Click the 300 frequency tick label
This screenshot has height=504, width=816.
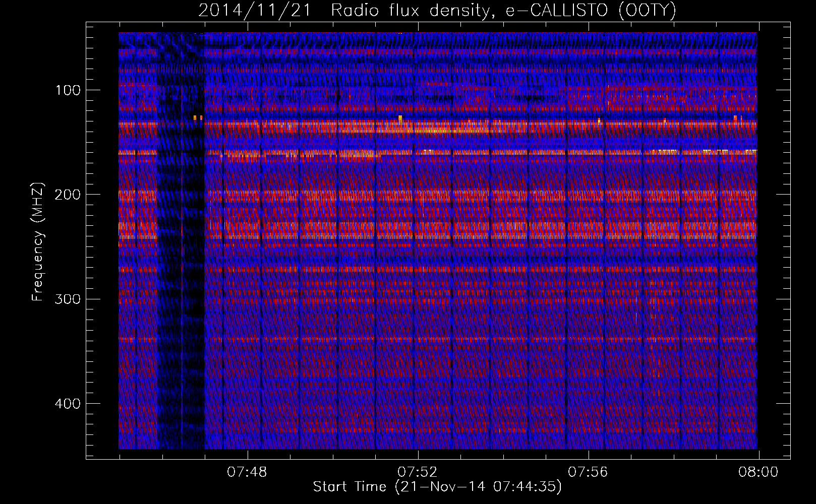click(68, 299)
